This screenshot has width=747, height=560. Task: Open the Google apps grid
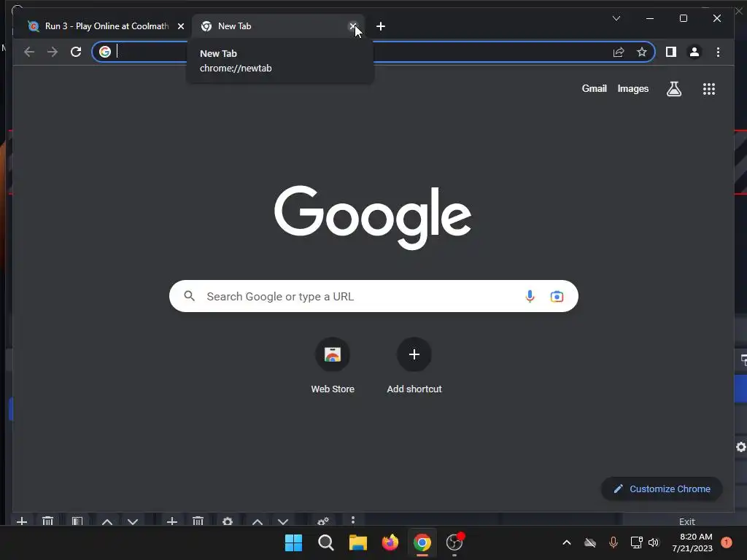click(709, 88)
